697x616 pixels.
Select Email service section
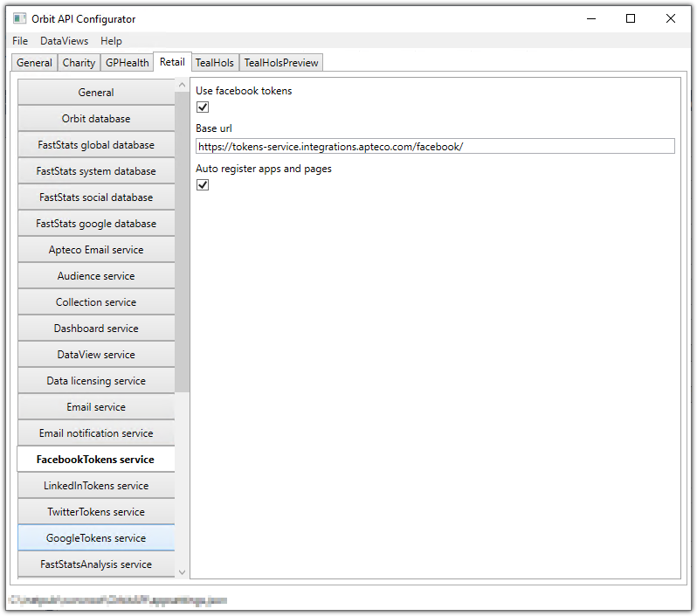click(x=96, y=407)
